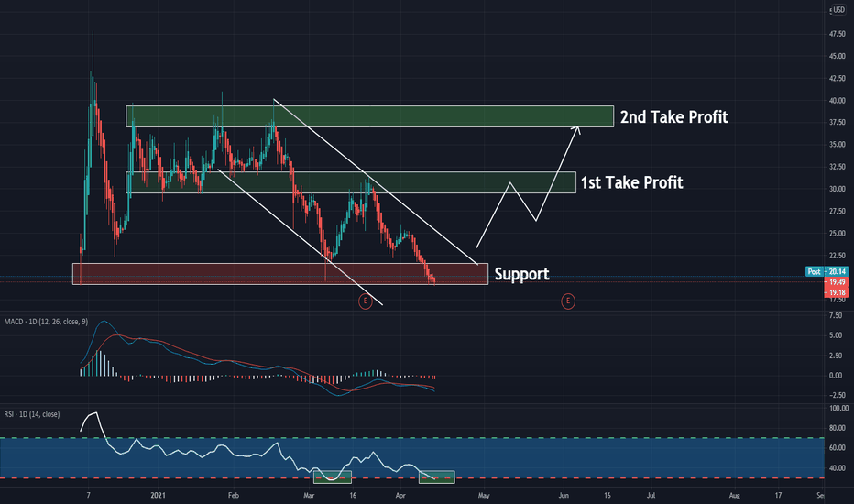Click the Feb label on the time axis
The image size is (854, 504).
pyautogui.click(x=233, y=495)
